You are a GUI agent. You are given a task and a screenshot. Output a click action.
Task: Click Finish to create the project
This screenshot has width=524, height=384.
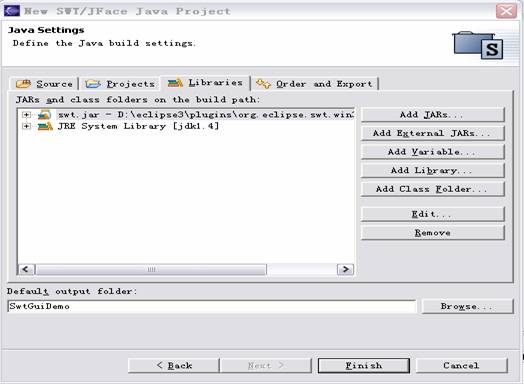[x=364, y=366]
